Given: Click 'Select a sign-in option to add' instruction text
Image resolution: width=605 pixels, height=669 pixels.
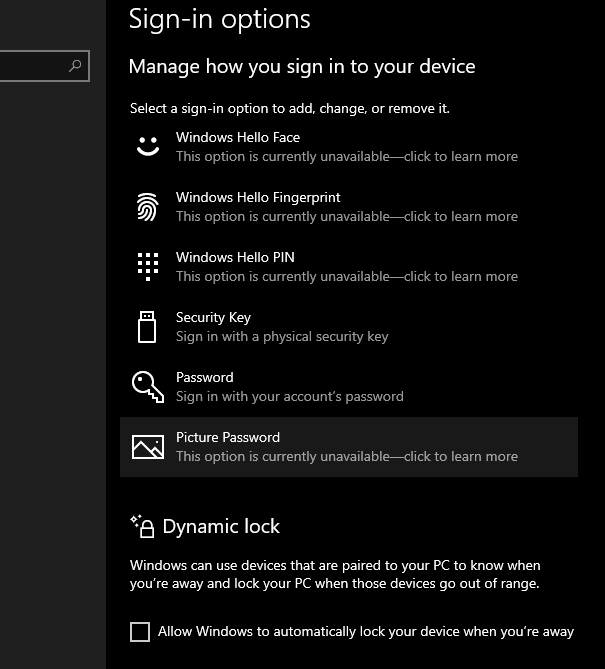Looking at the screenshot, I should (x=290, y=108).
